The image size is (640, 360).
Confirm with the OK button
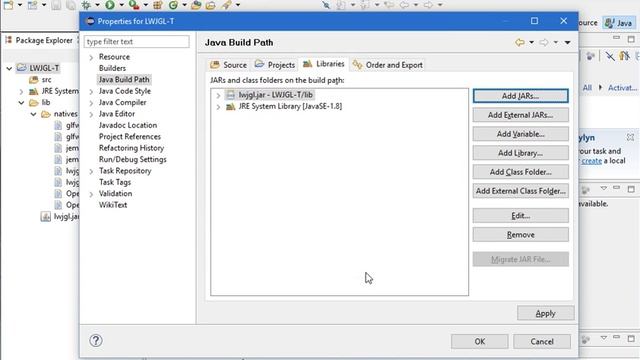480,341
